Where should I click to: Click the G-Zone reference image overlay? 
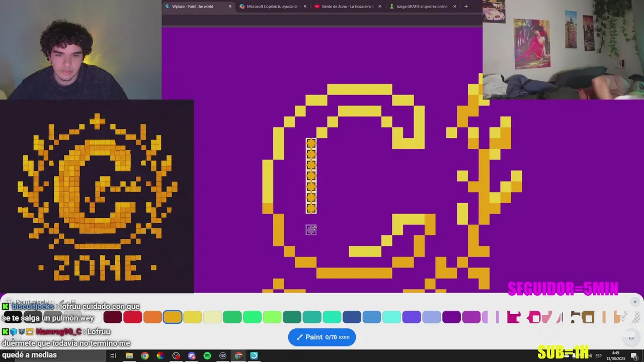(97, 196)
